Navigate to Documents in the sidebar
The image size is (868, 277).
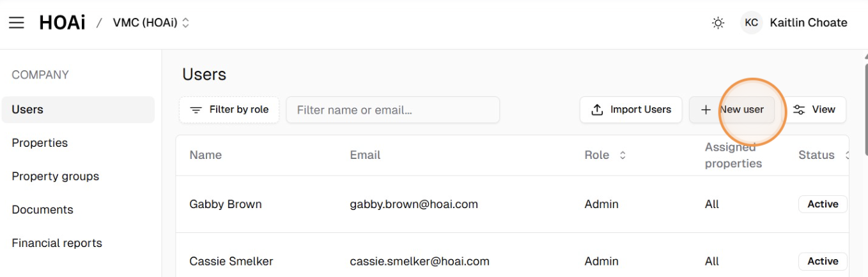point(43,209)
